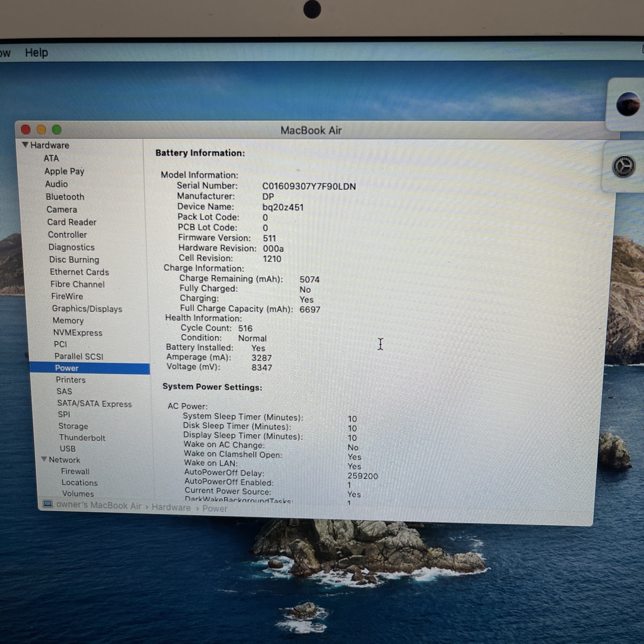
Task: Select Thunderbolt in the sidebar
Action: click(x=82, y=438)
